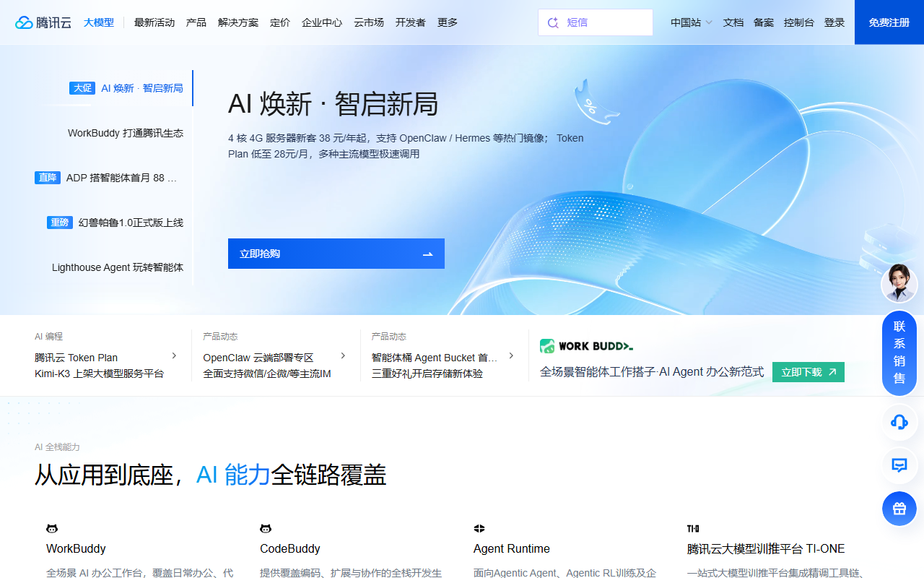Image resolution: width=924 pixels, height=578 pixels.
Task: Click the WorkBuddy logo banner
Action: [586, 346]
